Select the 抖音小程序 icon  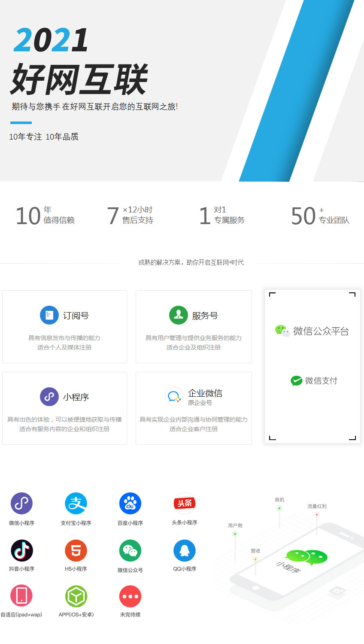tap(21, 550)
